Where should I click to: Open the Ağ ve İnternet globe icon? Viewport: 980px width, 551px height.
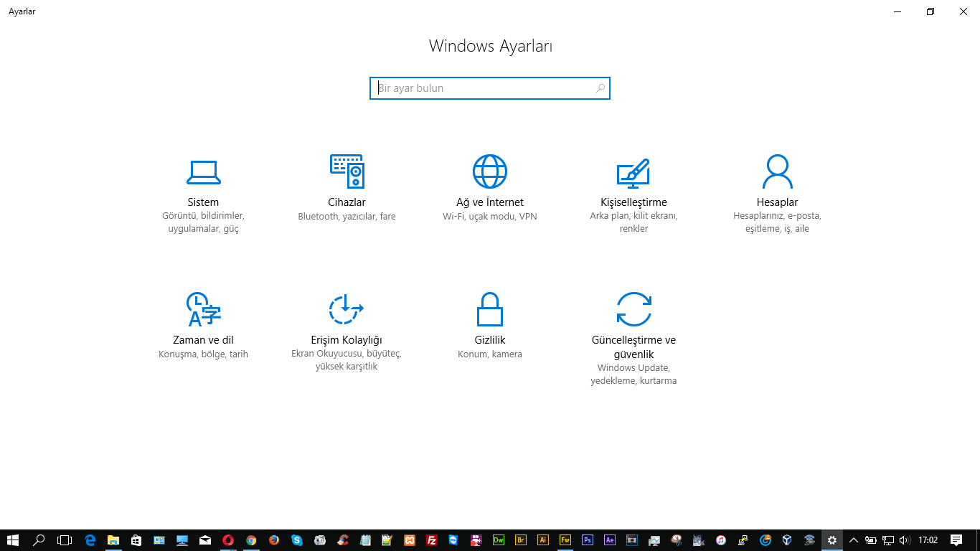click(x=490, y=171)
